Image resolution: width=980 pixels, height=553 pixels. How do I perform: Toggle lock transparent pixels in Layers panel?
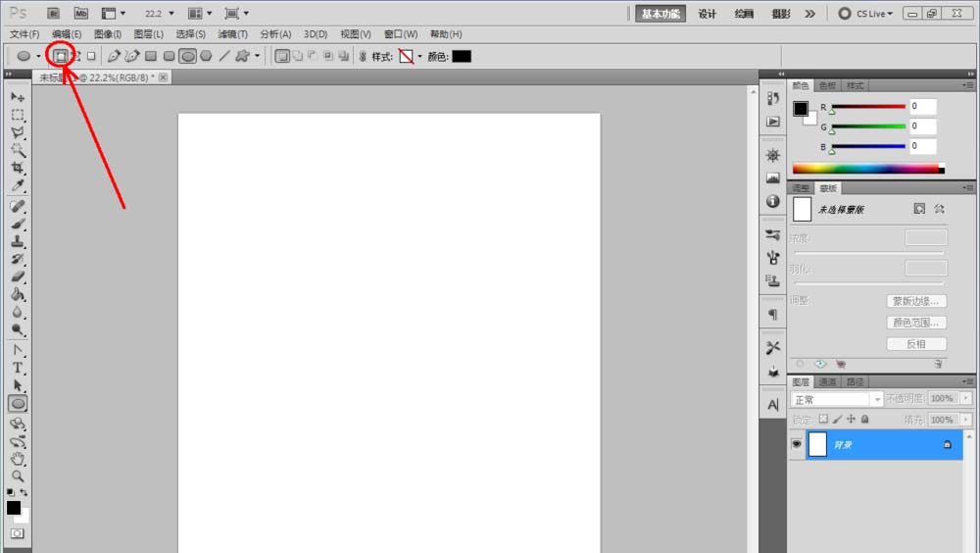point(823,419)
